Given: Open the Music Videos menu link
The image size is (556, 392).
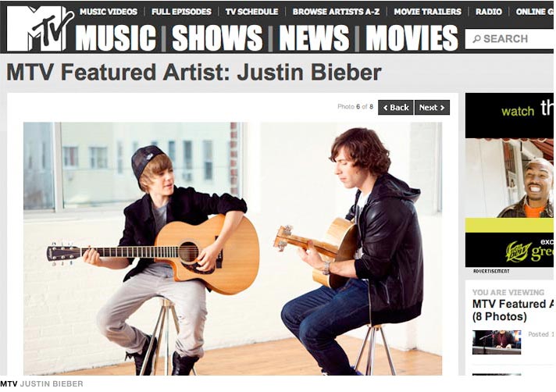Looking at the screenshot, I should pyautogui.click(x=108, y=12).
